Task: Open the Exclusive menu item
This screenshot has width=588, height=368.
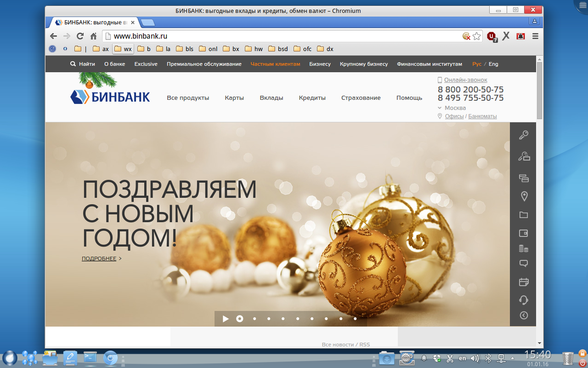Action: 146,64
